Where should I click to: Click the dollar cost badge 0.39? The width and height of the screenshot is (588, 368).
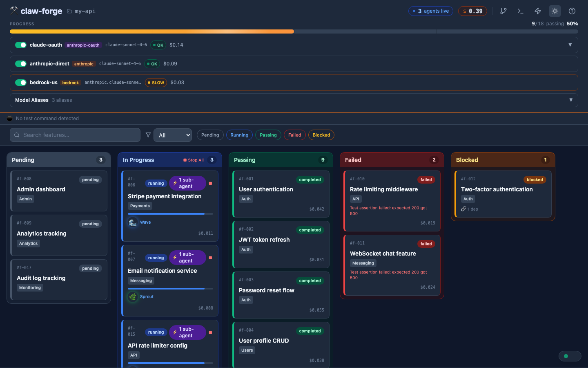(x=472, y=11)
